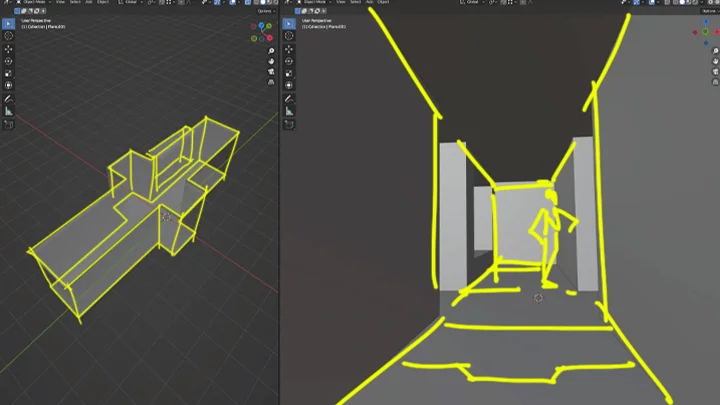Open Select menu in left viewport header

75,2
